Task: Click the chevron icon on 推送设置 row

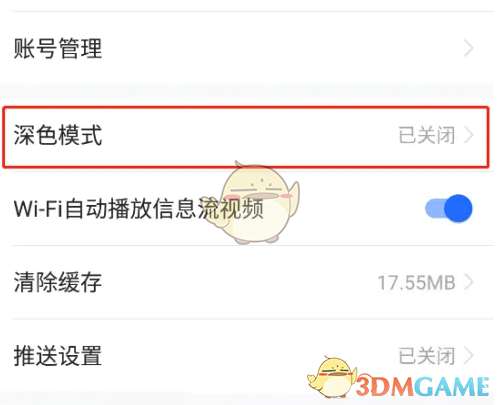Action: (469, 356)
